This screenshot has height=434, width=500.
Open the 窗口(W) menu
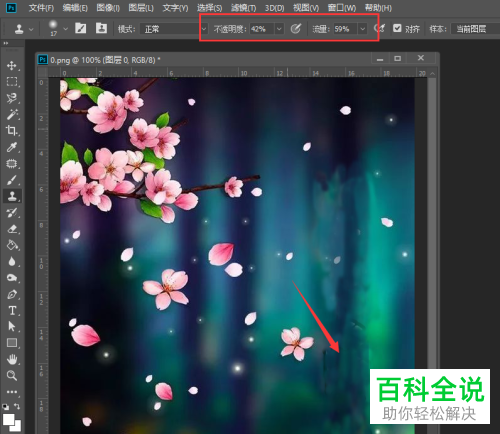[342, 8]
